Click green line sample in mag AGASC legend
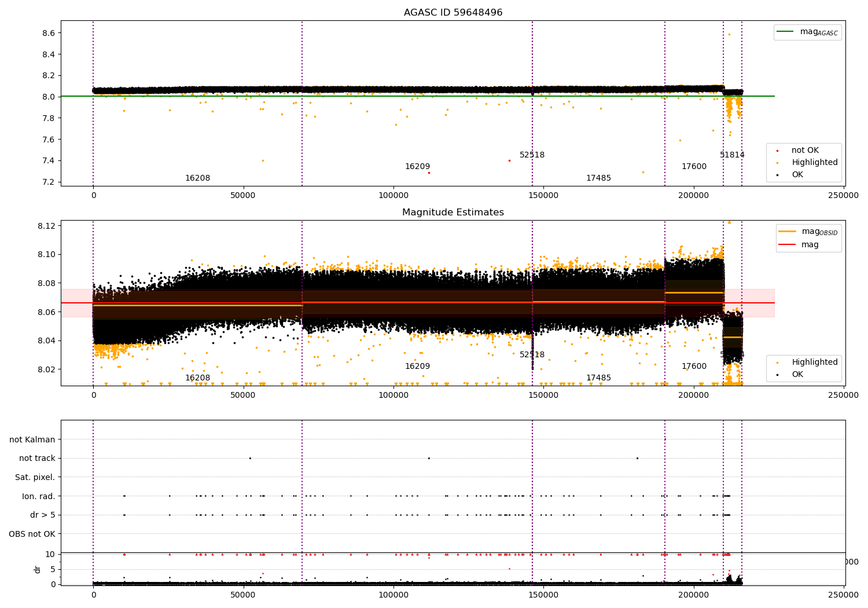Image resolution: width=868 pixels, height=608 pixels. pos(785,32)
